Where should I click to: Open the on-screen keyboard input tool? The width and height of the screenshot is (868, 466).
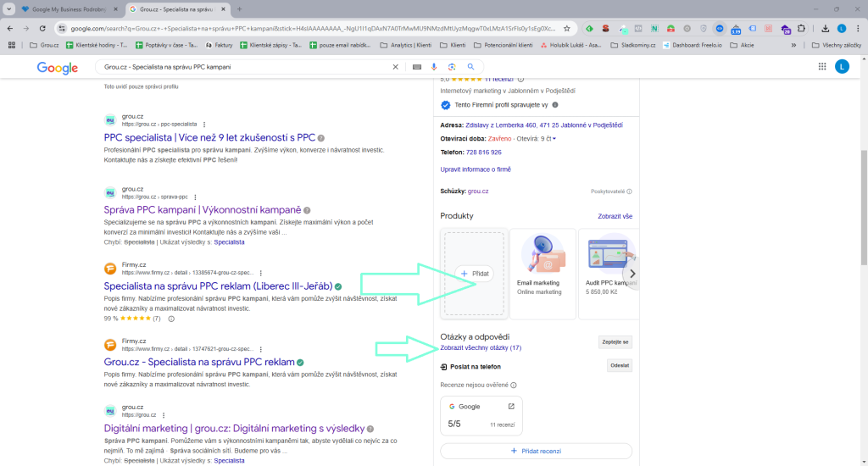(x=417, y=66)
